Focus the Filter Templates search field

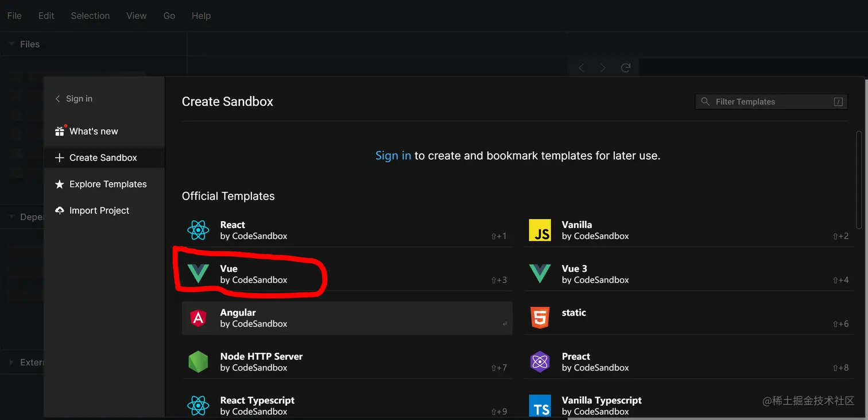[771, 102]
